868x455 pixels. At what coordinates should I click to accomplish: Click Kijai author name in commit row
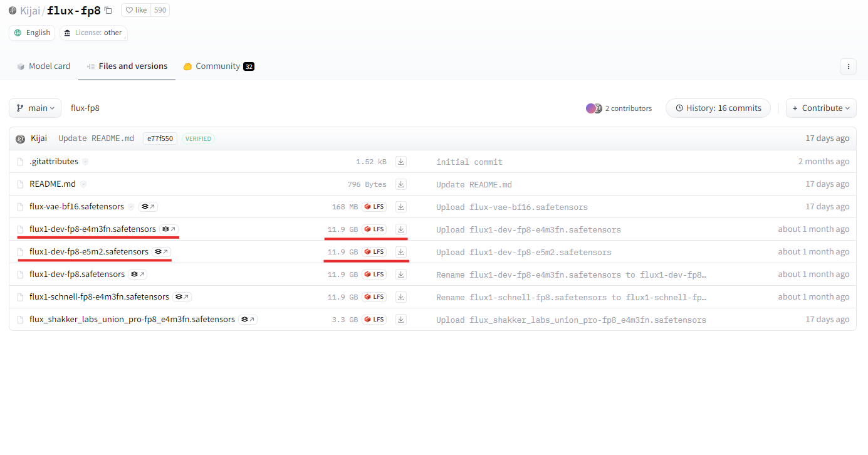coord(39,139)
